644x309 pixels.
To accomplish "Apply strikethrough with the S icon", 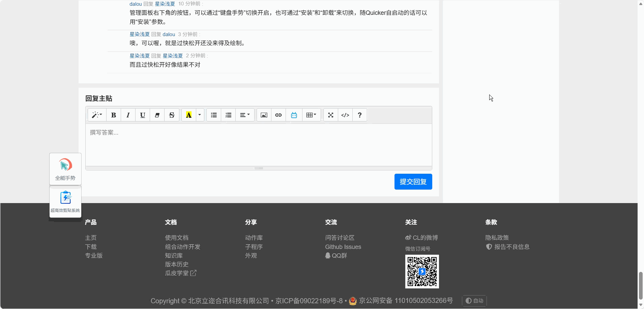I will [172, 115].
